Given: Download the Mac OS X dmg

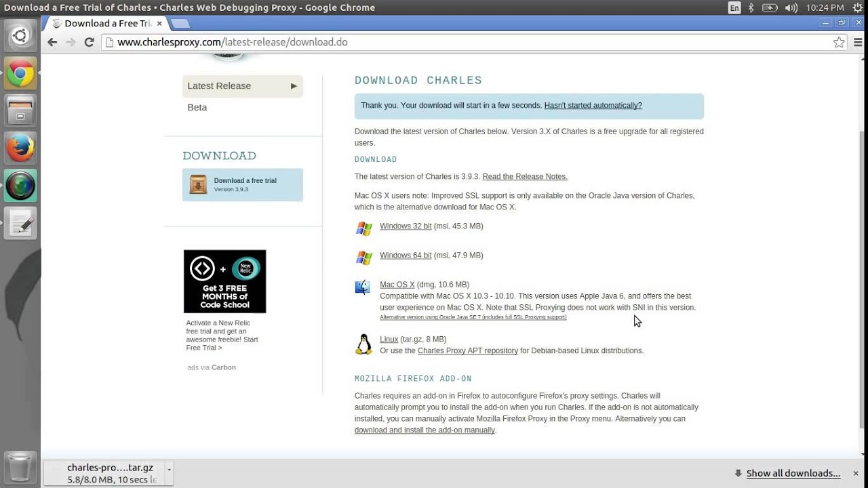Looking at the screenshot, I should click(x=397, y=285).
